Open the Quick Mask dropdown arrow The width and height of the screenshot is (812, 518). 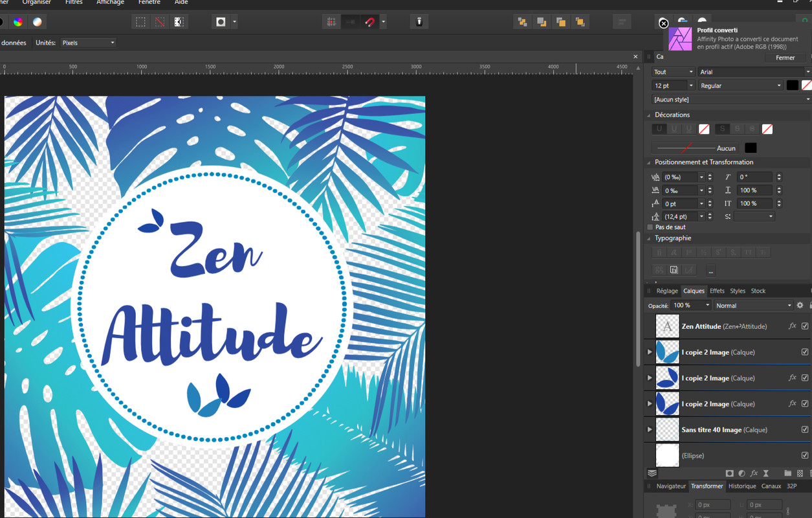(x=234, y=22)
